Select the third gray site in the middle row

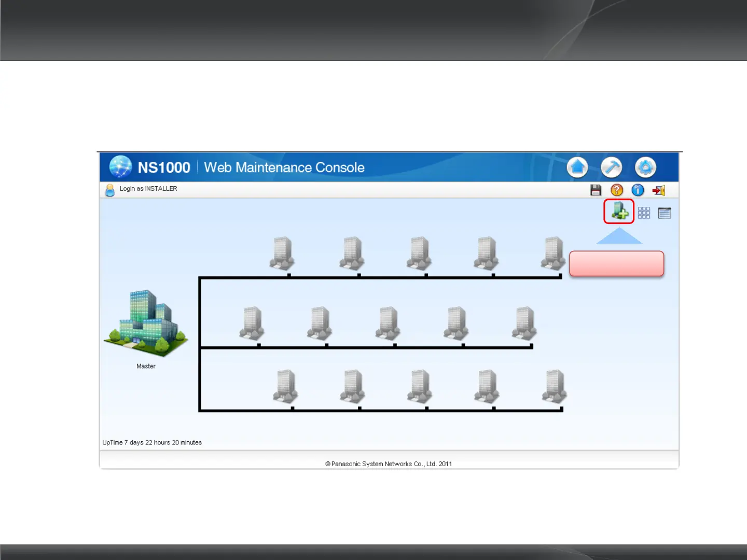point(388,324)
